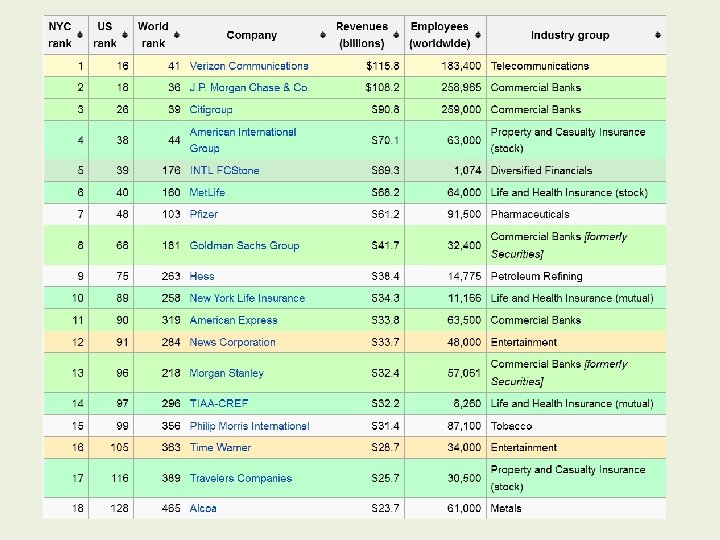Open the MetLife company link

pos(207,192)
